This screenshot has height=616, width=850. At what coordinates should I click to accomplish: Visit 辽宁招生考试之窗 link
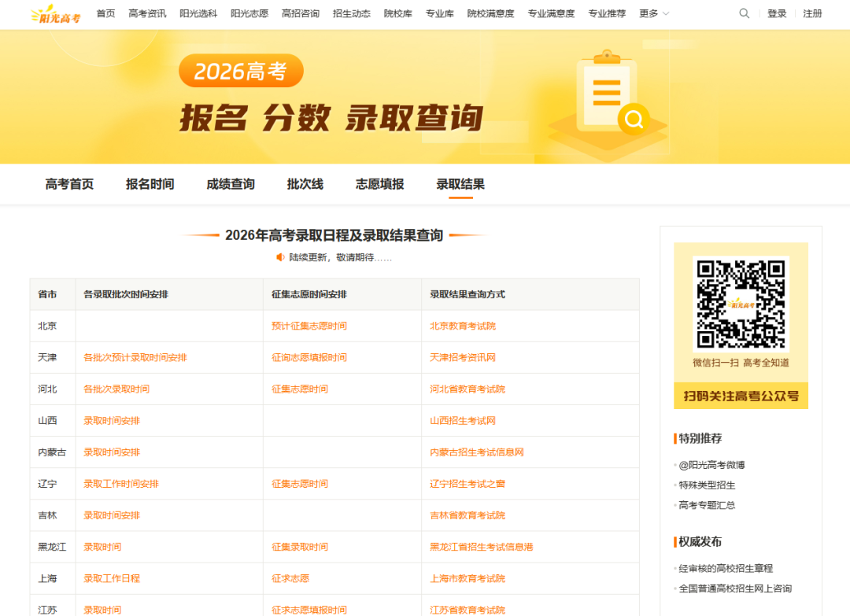click(468, 484)
